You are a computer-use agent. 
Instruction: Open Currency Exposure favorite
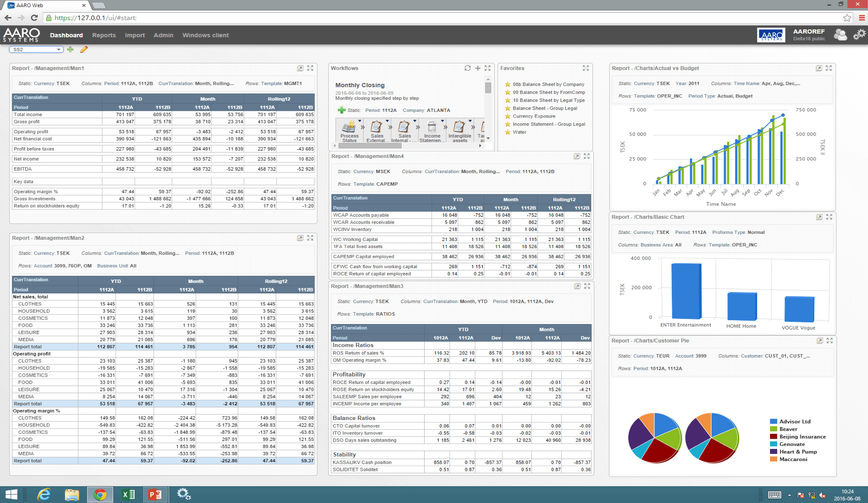click(534, 116)
